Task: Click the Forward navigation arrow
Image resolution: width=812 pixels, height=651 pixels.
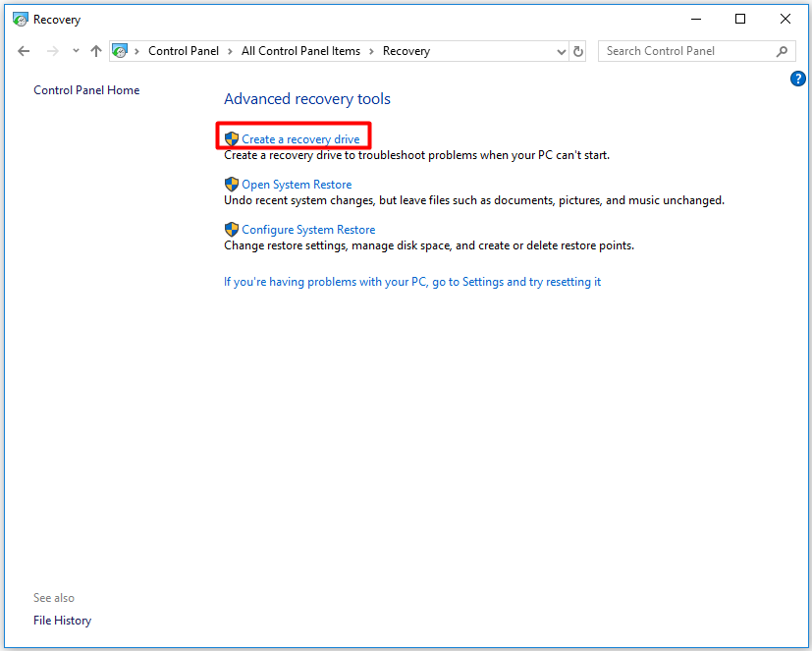Action: pyautogui.click(x=53, y=51)
